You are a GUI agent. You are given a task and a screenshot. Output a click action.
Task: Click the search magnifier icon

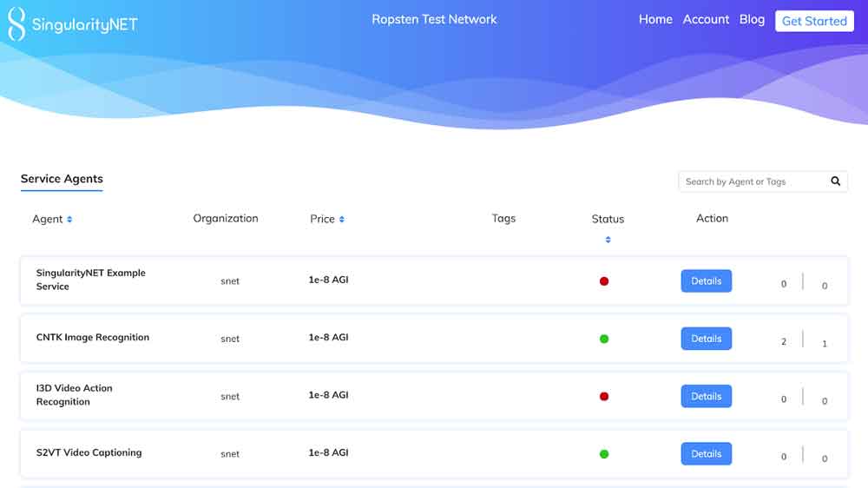coord(835,181)
